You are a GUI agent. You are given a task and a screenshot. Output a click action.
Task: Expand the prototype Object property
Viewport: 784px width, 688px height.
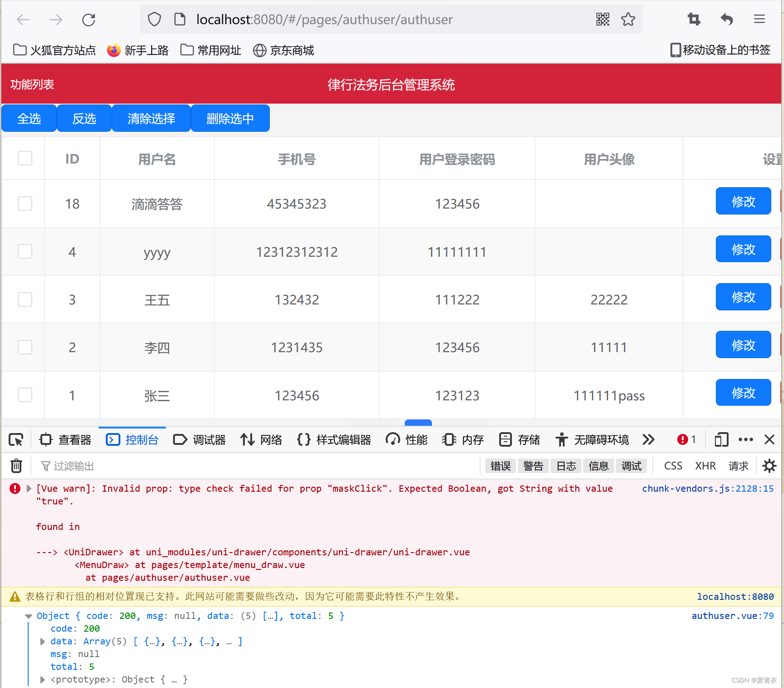(x=42, y=679)
